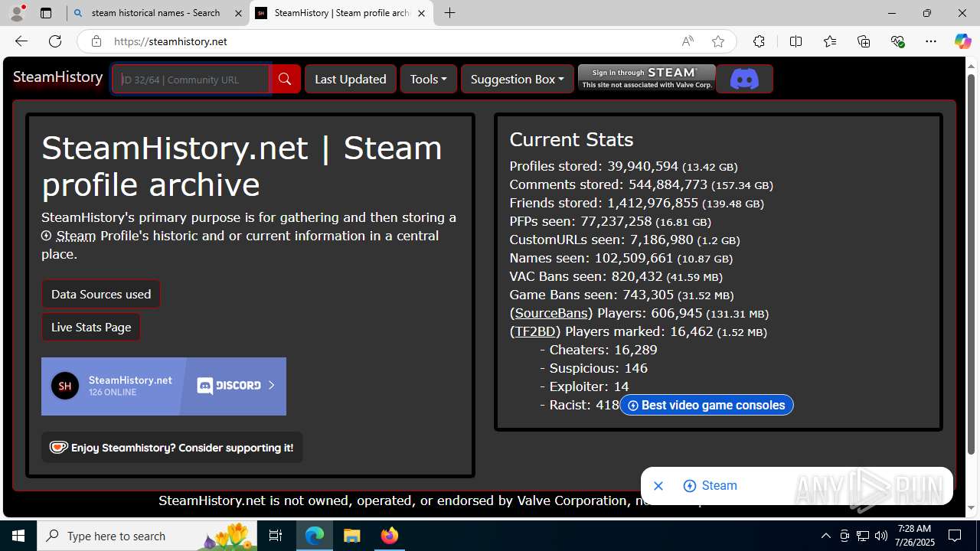Viewport: 980px width, 551px height.
Task: Open Firefox from taskbar
Action: (389, 536)
